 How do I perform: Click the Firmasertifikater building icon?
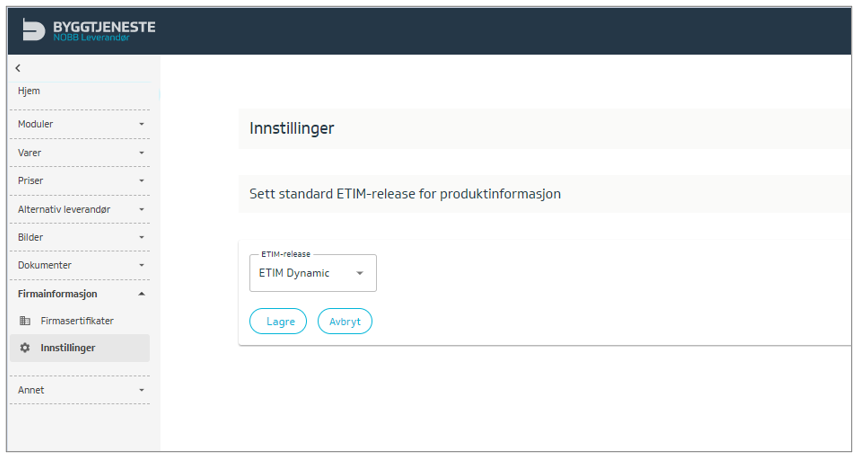coord(25,321)
